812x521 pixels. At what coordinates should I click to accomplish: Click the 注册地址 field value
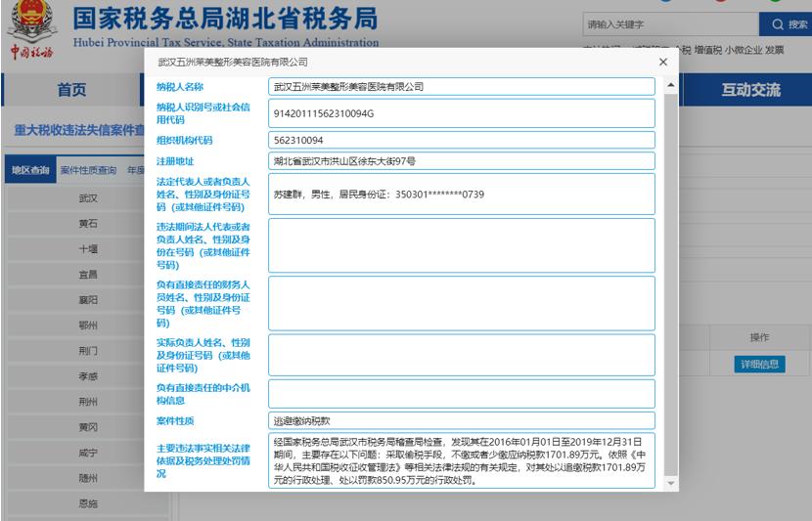pyautogui.click(x=462, y=161)
